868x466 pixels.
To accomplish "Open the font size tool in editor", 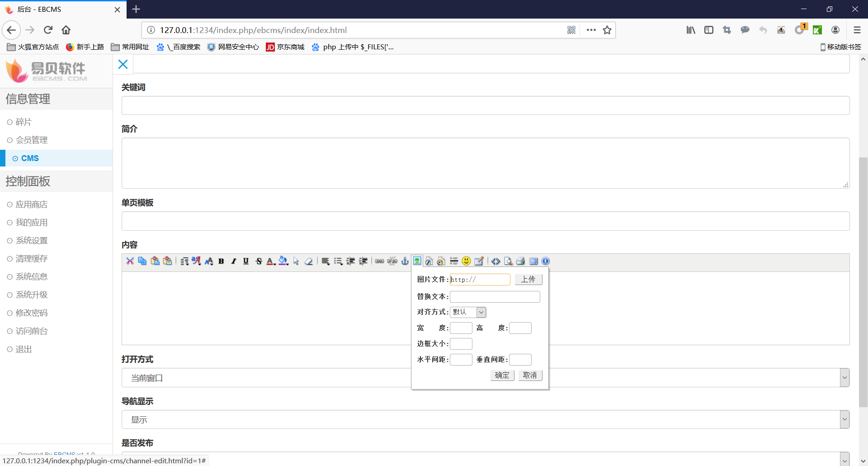I will tap(209, 261).
